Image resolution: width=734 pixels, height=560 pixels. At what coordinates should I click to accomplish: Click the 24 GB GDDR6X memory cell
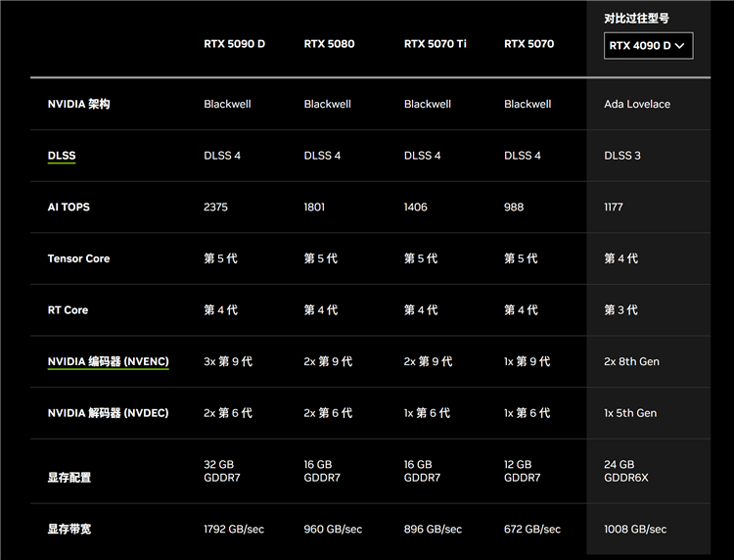(x=626, y=471)
